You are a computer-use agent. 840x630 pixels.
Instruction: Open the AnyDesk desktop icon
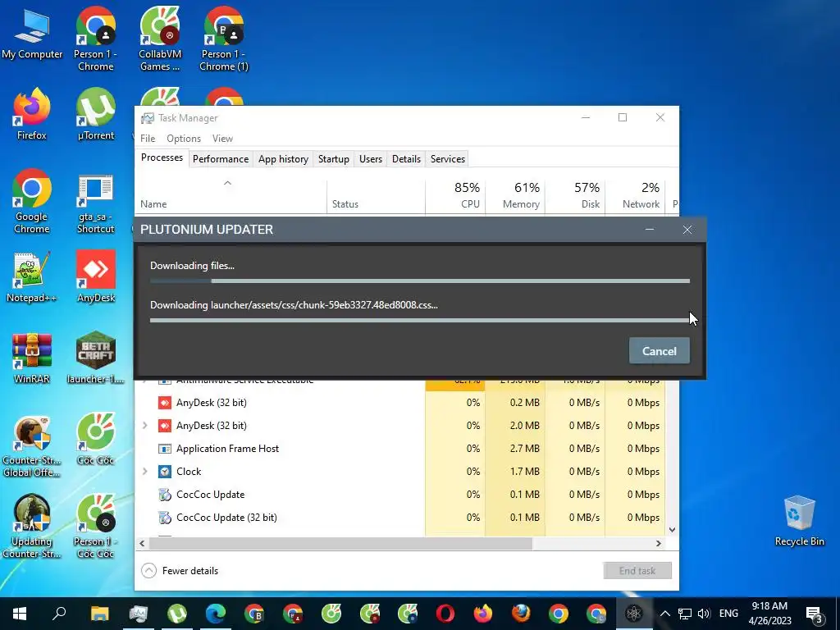coord(95,277)
